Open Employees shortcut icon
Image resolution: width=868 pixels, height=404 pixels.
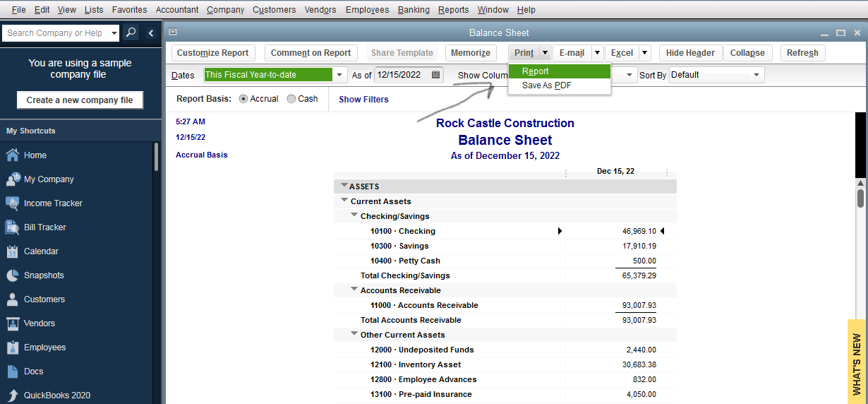[x=13, y=347]
